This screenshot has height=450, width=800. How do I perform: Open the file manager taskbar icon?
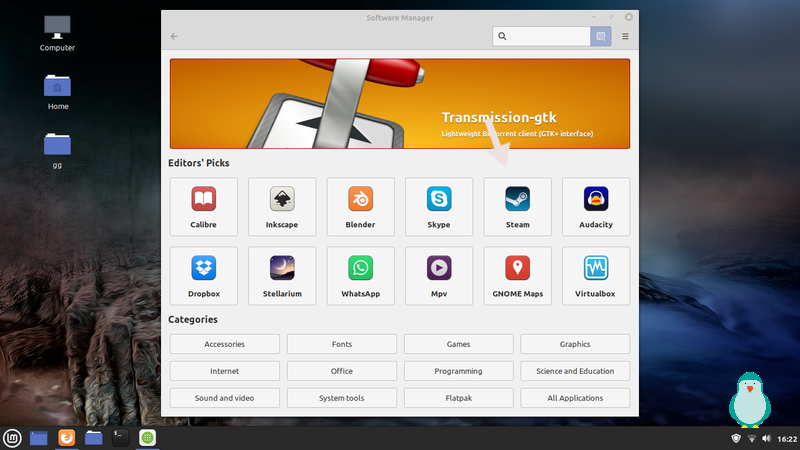click(93, 438)
